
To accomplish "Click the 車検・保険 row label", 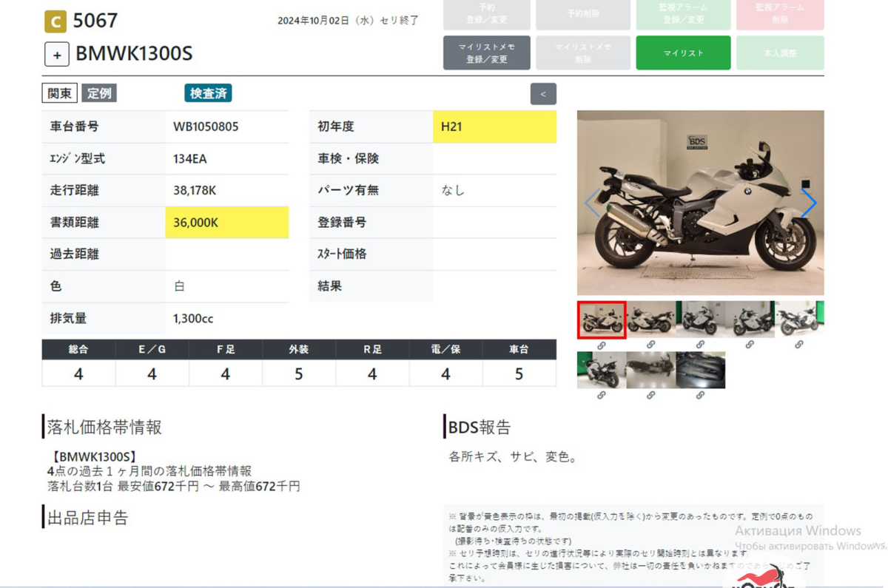I will 349,158.
